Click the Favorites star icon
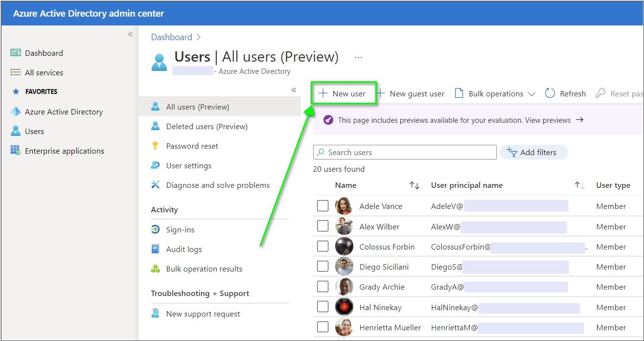This screenshot has height=341, width=644. [x=16, y=91]
